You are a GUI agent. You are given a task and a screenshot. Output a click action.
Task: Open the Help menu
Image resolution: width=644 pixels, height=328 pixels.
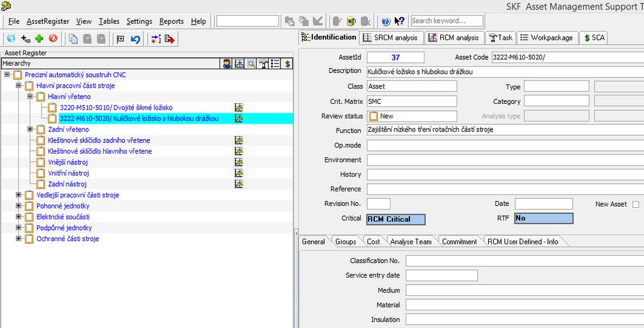tap(199, 21)
